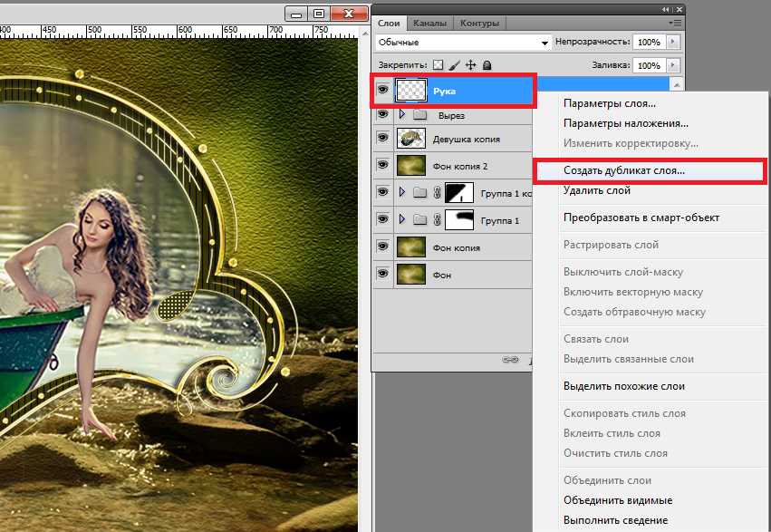Click the mask chain link on 'Группа 1 ко' row
Image resolution: width=771 pixels, height=532 pixels.
(437, 193)
